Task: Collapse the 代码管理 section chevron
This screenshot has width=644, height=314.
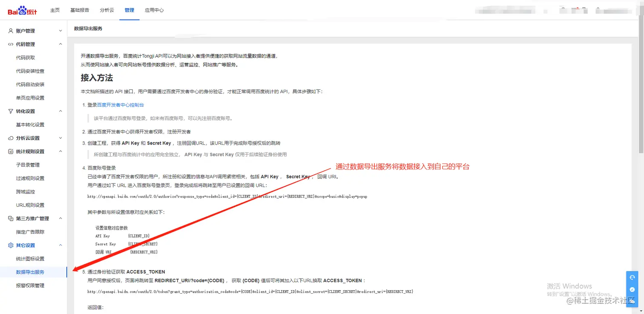Action: 60,44
